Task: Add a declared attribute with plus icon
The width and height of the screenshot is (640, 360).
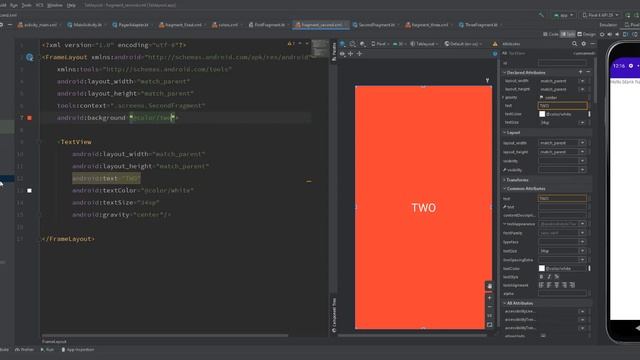Action: click(x=580, y=72)
